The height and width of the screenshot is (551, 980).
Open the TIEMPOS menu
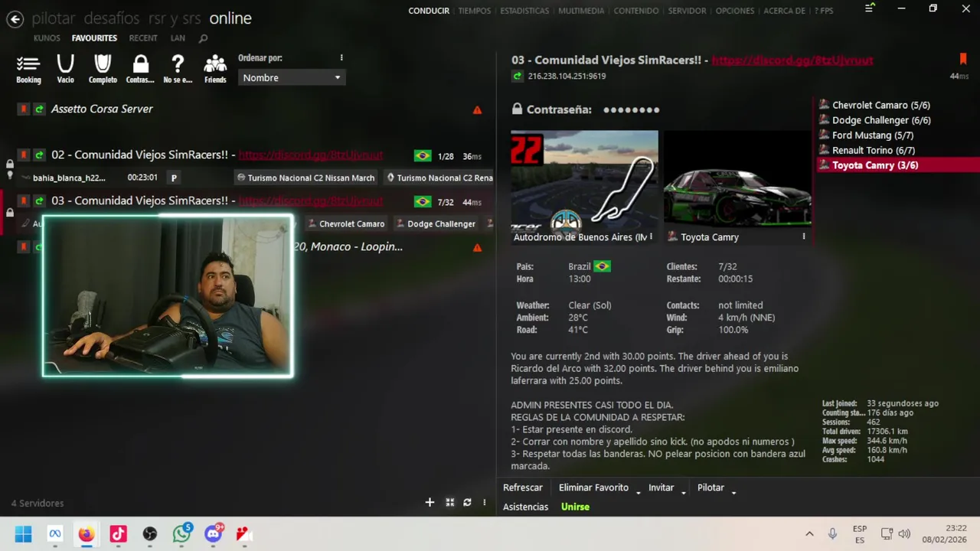click(x=475, y=11)
